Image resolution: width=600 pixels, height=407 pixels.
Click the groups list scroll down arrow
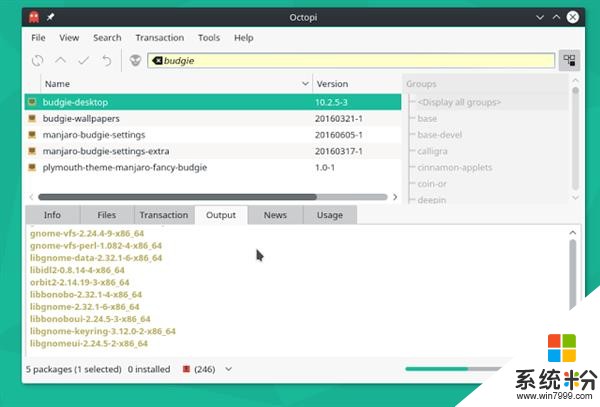tap(575, 197)
